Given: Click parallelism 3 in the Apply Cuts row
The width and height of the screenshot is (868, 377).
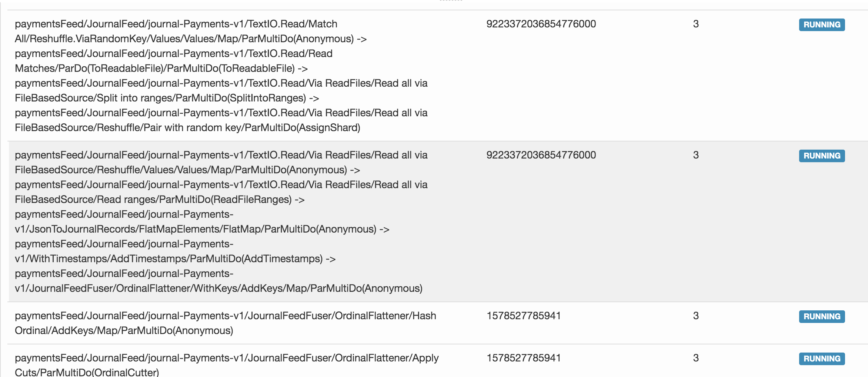Looking at the screenshot, I should [x=696, y=358].
